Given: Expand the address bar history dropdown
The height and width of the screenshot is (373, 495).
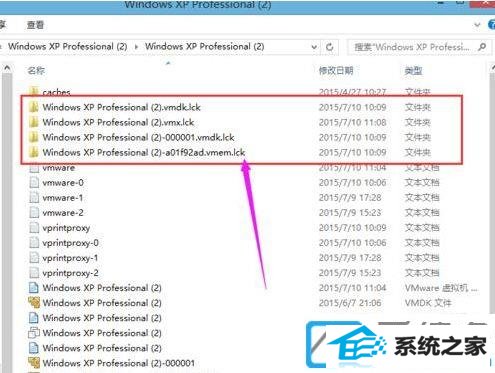Looking at the screenshot, I should [x=314, y=47].
